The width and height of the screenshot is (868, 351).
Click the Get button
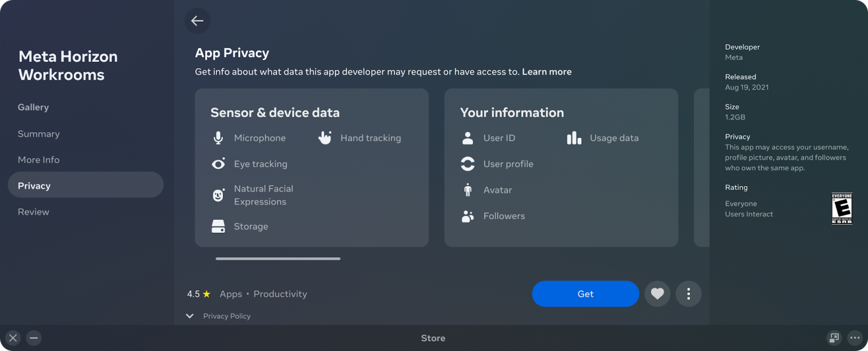(x=585, y=294)
